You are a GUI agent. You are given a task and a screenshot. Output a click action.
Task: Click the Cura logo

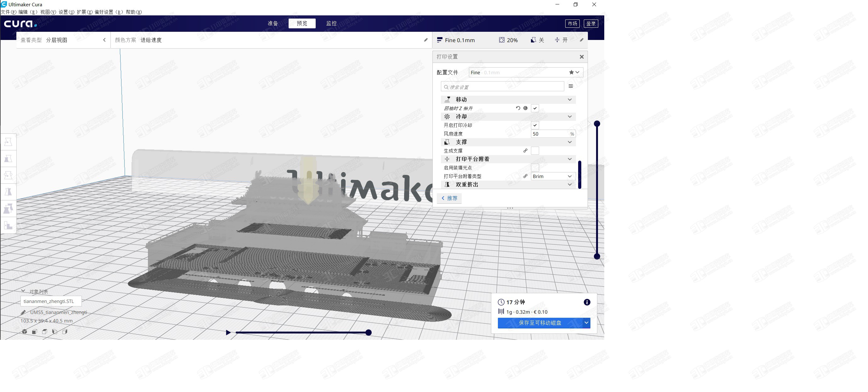20,24
